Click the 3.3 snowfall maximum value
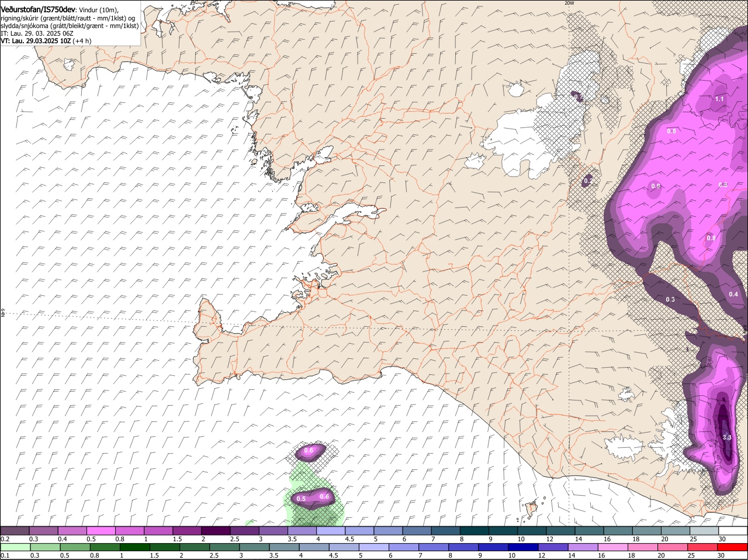 pos(727,437)
